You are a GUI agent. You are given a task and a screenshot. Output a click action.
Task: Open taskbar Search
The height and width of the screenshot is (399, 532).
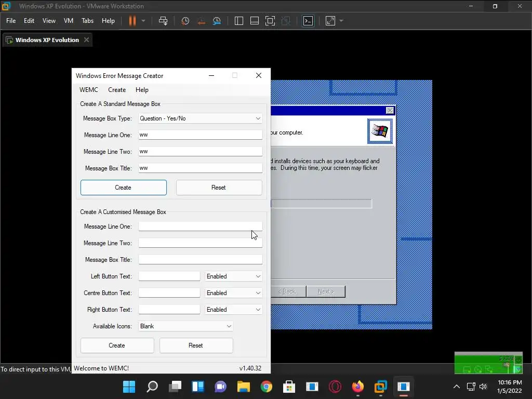152,387
